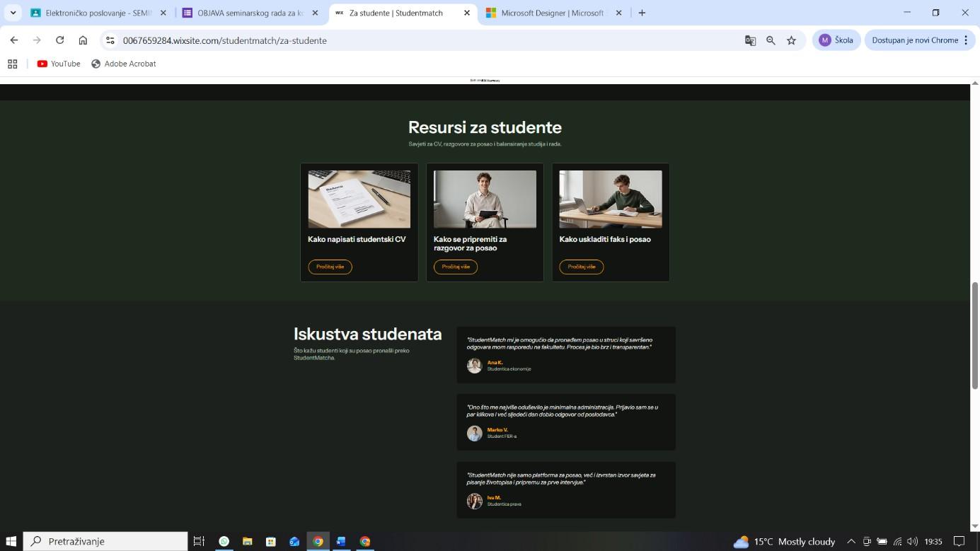
Task: Click the name 'Iva M.' in testimonial
Action: 494,498
